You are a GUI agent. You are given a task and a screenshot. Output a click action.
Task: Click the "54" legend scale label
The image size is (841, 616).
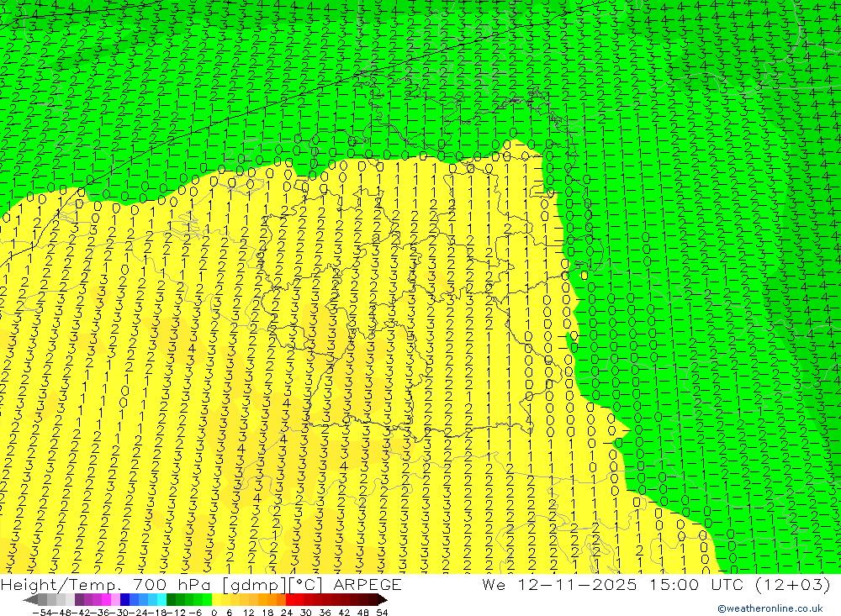(x=382, y=613)
